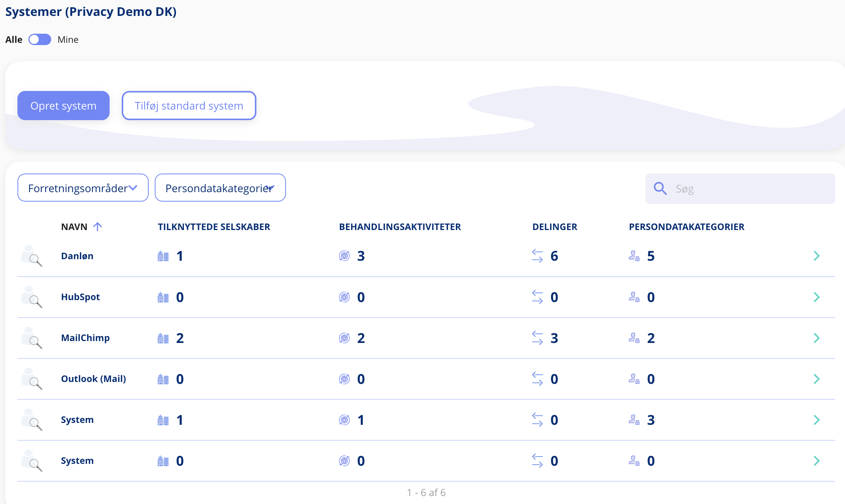Click activity target icon in Outlook (Mail) row
Screen dimensions: 845x504
[344, 379]
